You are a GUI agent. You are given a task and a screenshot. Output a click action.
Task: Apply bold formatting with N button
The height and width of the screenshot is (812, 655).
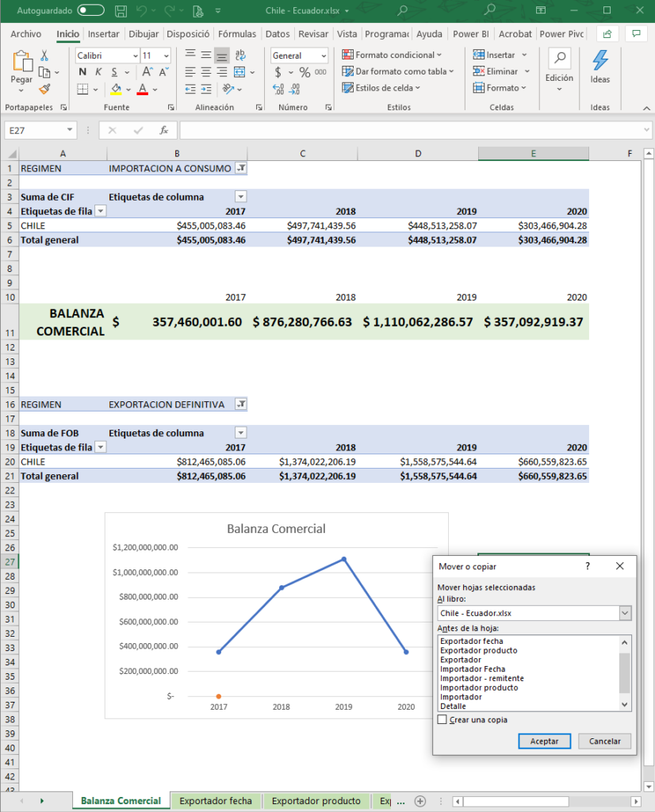click(x=82, y=72)
